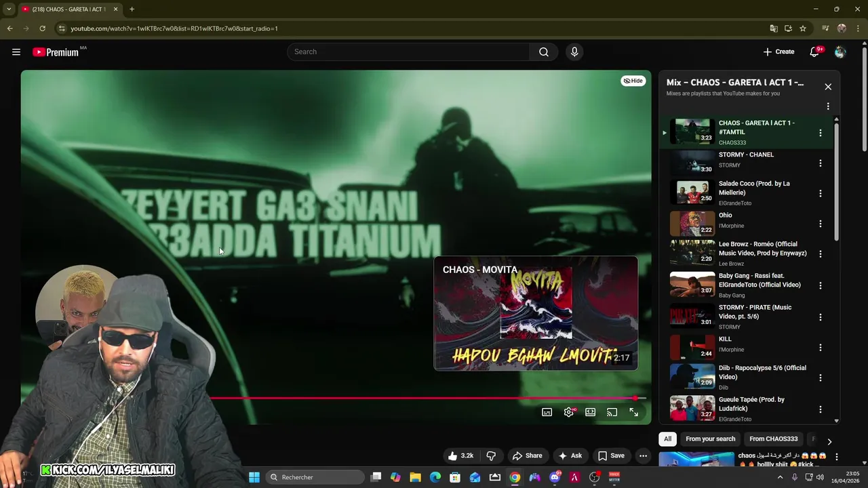Open options for STORMY - CHANEL item
This screenshot has width=868, height=488.
821,163
